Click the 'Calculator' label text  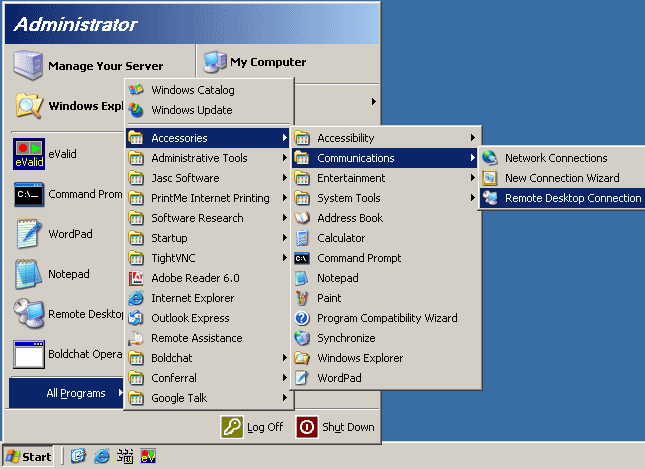pos(341,238)
